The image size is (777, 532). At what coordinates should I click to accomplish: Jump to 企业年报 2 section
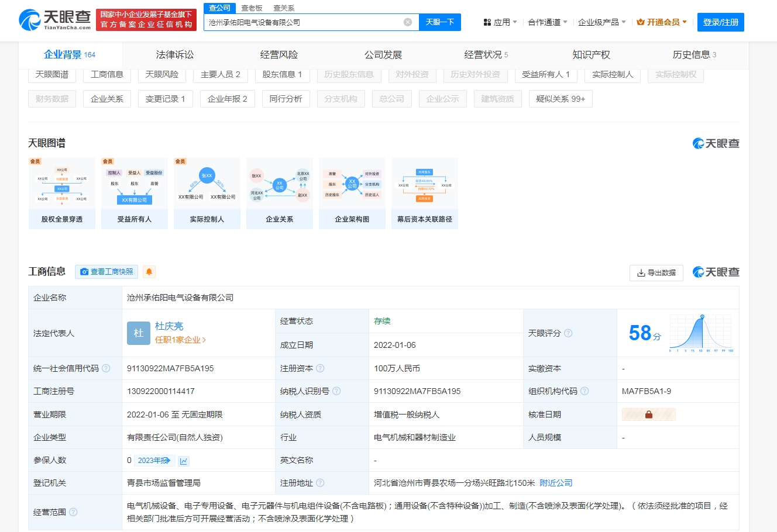pos(228,99)
